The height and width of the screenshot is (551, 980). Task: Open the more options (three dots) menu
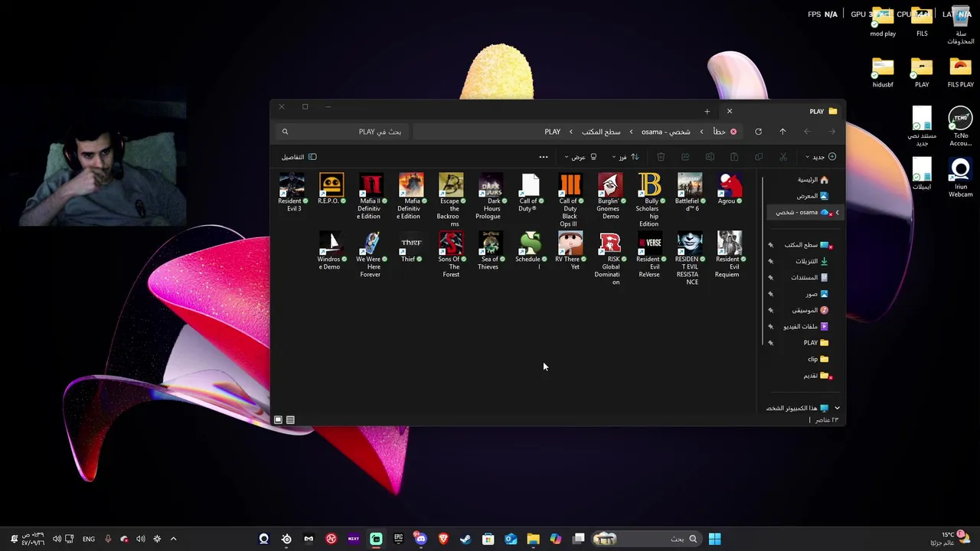point(544,157)
